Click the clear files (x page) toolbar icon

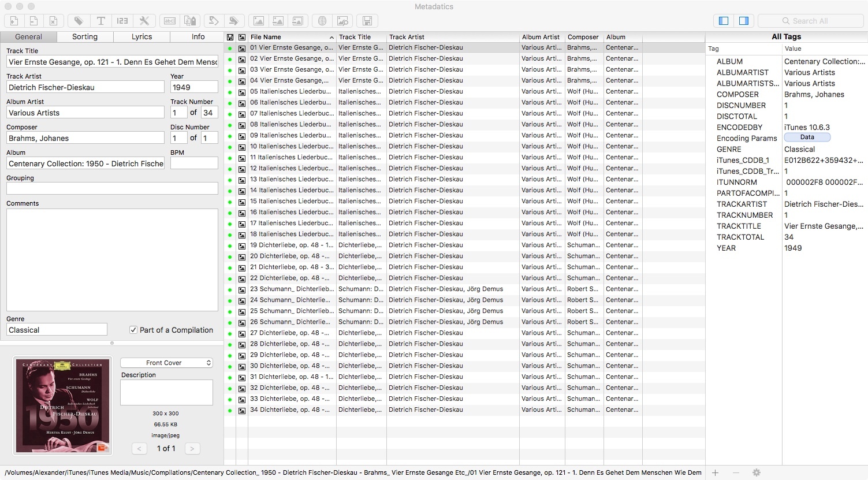point(53,21)
